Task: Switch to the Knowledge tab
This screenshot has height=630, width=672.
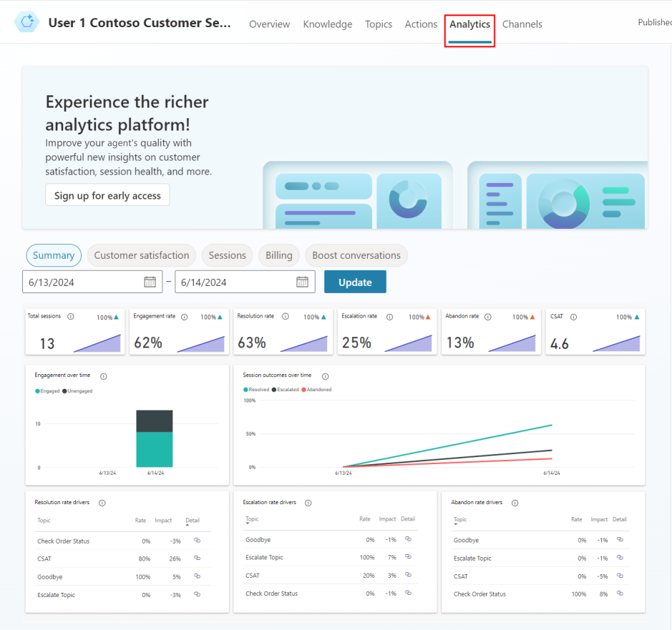Action: pyautogui.click(x=327, y=24)
